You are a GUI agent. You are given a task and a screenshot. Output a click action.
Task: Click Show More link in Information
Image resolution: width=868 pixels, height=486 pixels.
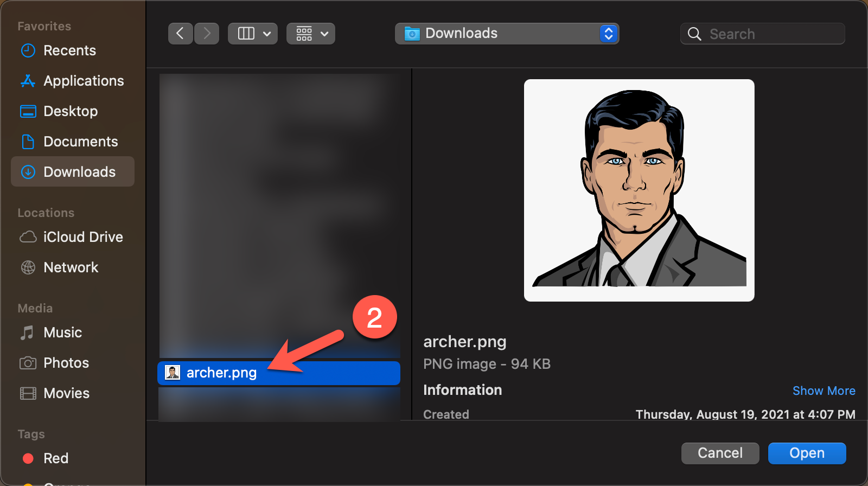(x=824, y=391)
